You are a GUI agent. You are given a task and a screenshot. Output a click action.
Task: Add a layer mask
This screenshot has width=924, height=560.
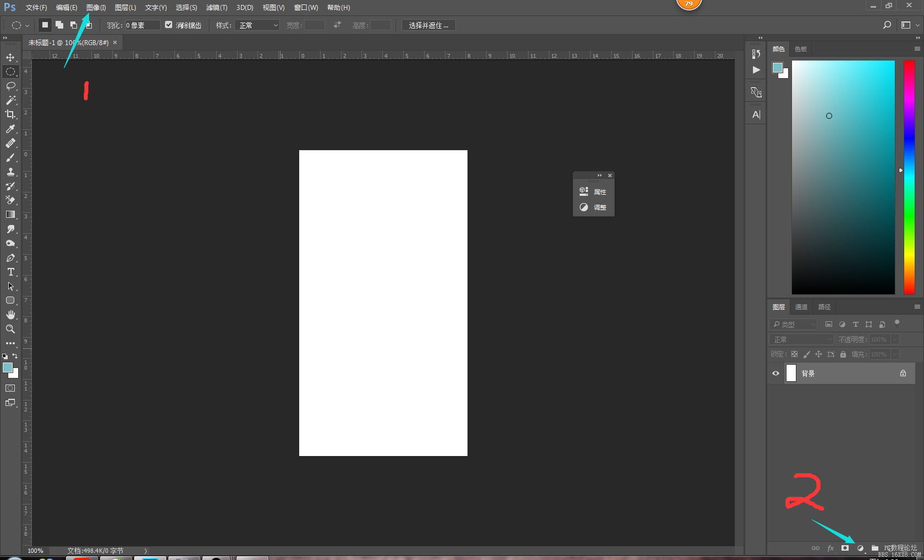845,548
